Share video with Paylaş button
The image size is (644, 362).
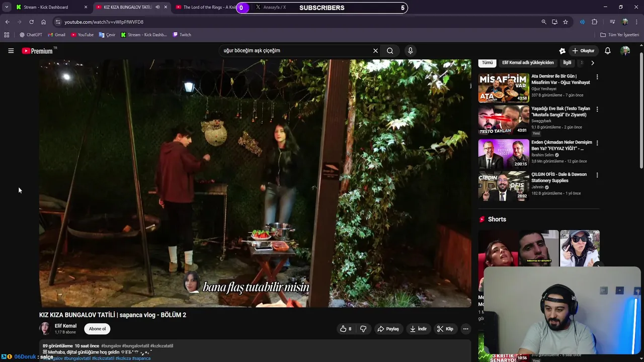(x=388, y=329)
